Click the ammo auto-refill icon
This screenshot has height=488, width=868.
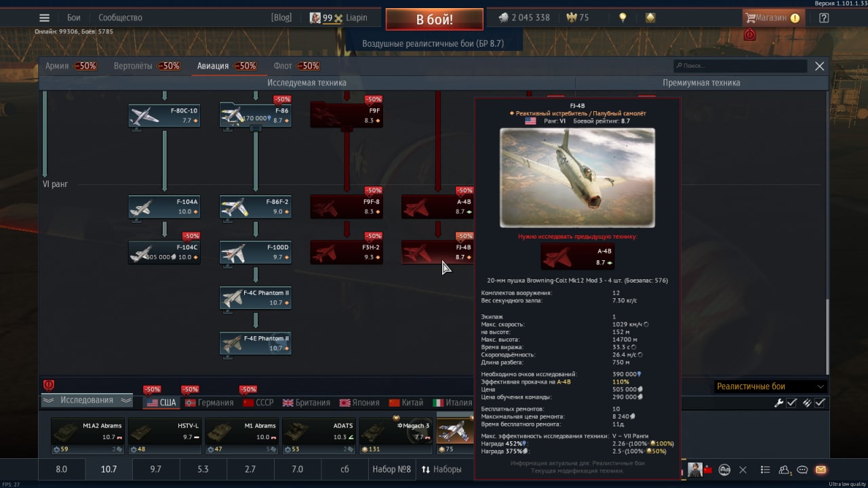pos(807,403)
